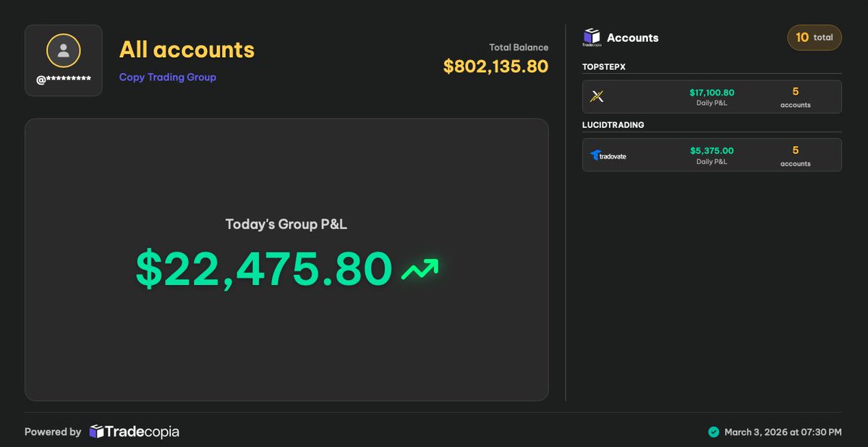Open the Tradovate accounts card
This screenshot has width=868, height=447.
coord(712,155)
